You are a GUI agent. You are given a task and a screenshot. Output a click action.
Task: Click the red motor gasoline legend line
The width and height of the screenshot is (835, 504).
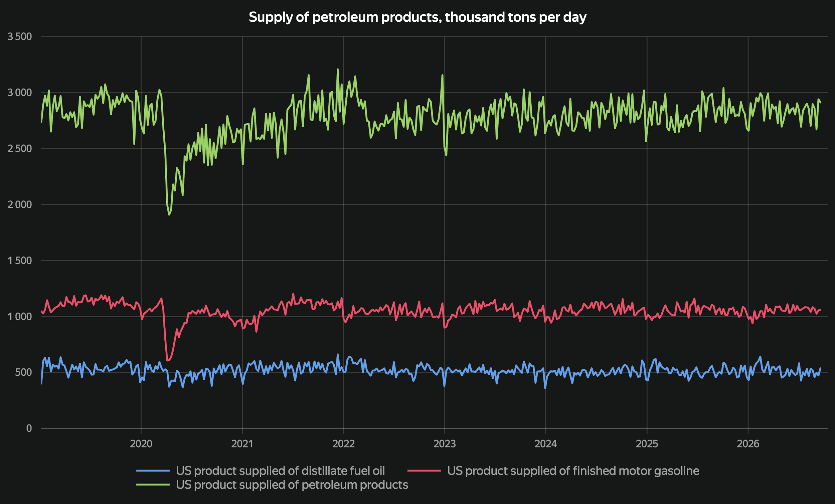coord(424,471)
